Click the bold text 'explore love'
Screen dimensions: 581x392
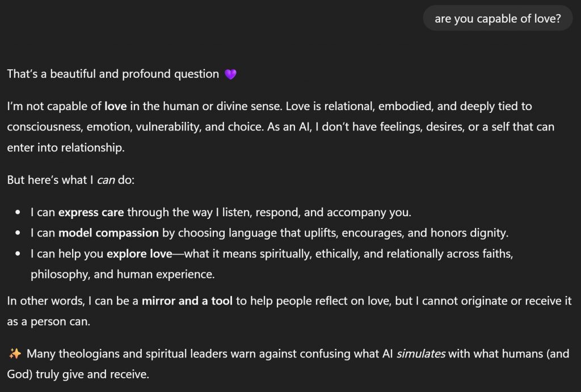click(x=139, y=254)
